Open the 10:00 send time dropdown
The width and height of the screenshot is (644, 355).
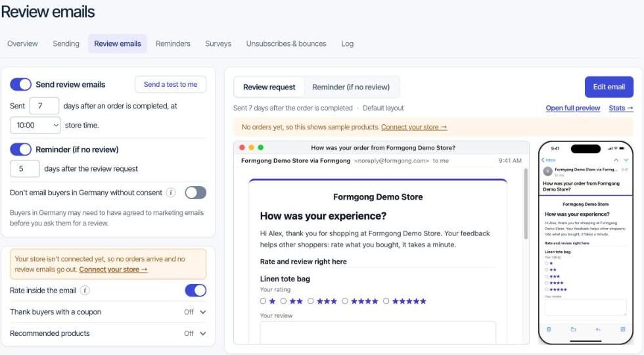tap(35, 126)
